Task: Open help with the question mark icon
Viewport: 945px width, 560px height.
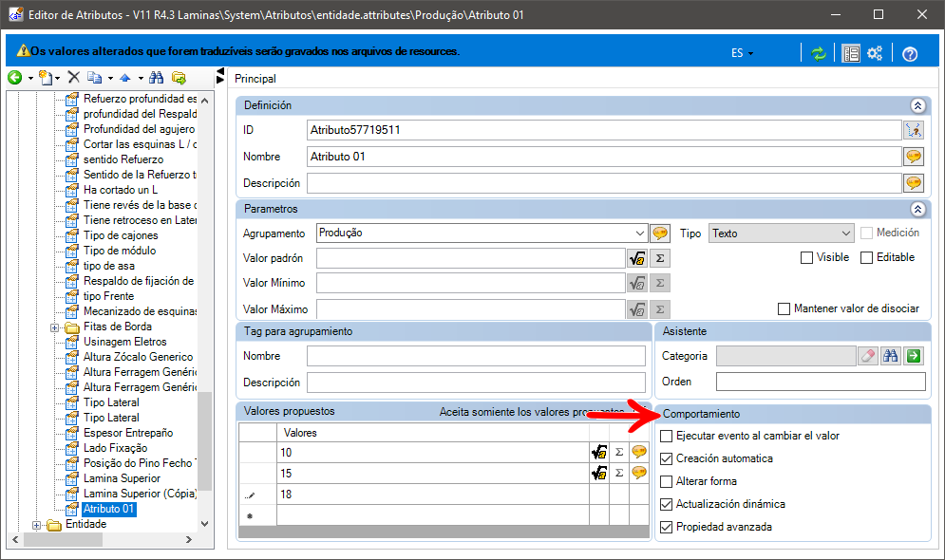Action: pos(910,53)
